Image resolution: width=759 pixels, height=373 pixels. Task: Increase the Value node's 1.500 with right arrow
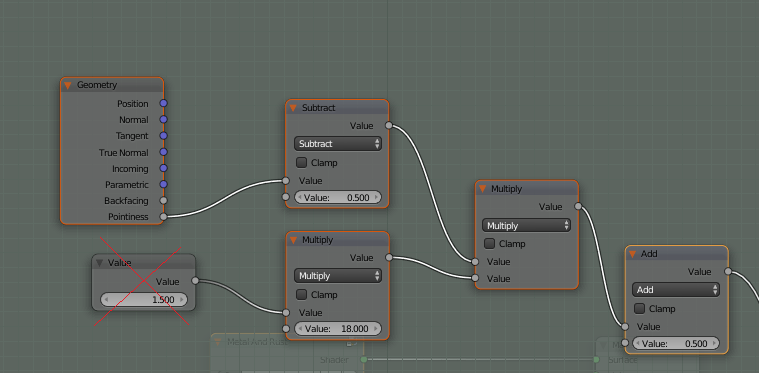[182, 299]
